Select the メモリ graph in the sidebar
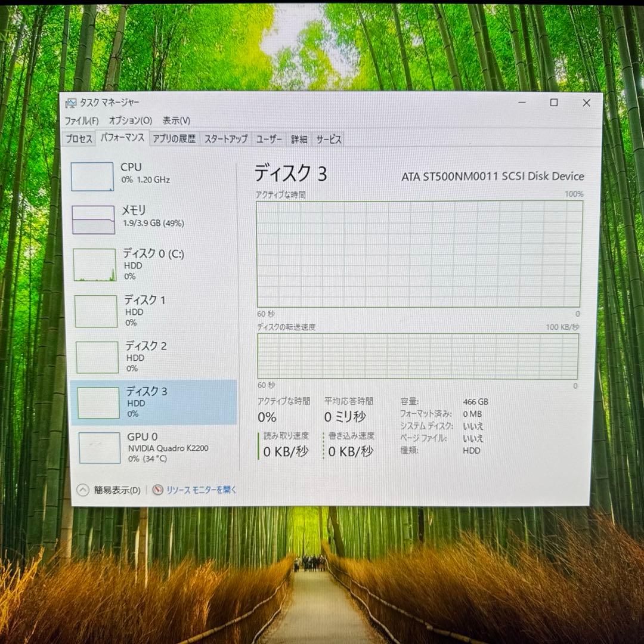Viewport: 644px width, 644px height. coord(92,219)
